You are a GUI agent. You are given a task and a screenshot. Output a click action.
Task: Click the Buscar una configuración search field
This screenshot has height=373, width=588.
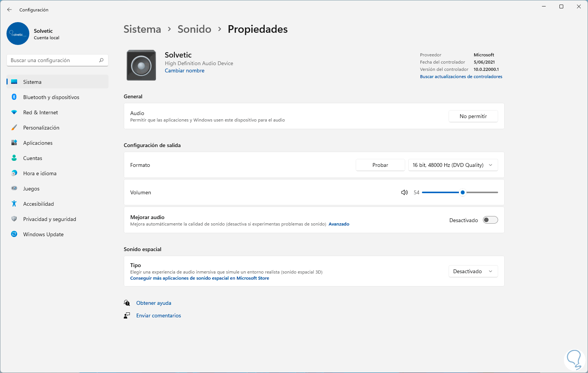pyautogui.click(x=53, y=60)
